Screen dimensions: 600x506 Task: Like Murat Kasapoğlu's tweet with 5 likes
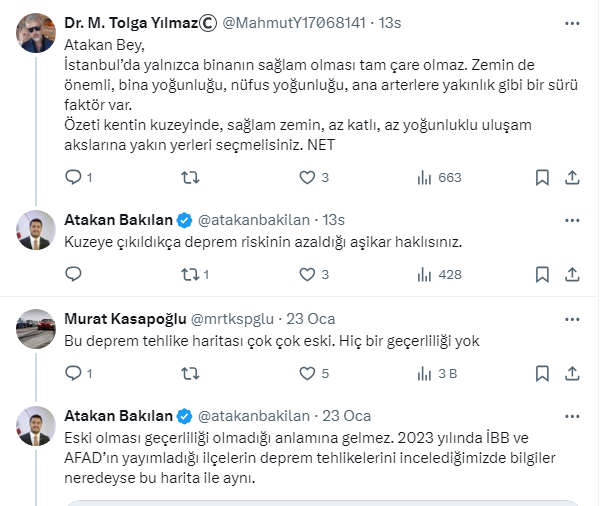click(x=307, y=373)
